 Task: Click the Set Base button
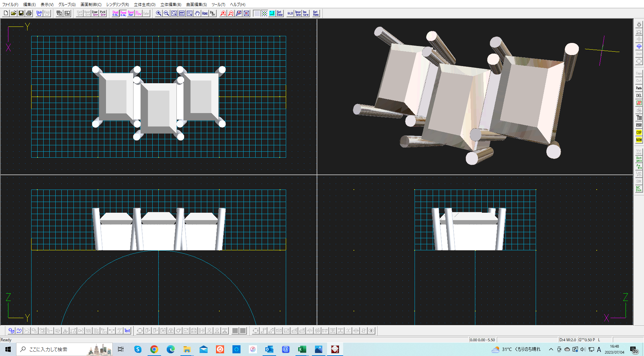click(280, 13)
